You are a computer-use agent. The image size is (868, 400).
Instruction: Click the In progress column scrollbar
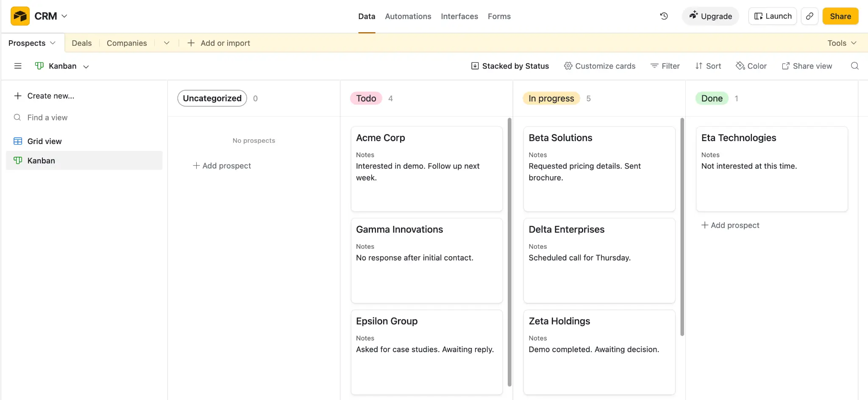point(682,227)
